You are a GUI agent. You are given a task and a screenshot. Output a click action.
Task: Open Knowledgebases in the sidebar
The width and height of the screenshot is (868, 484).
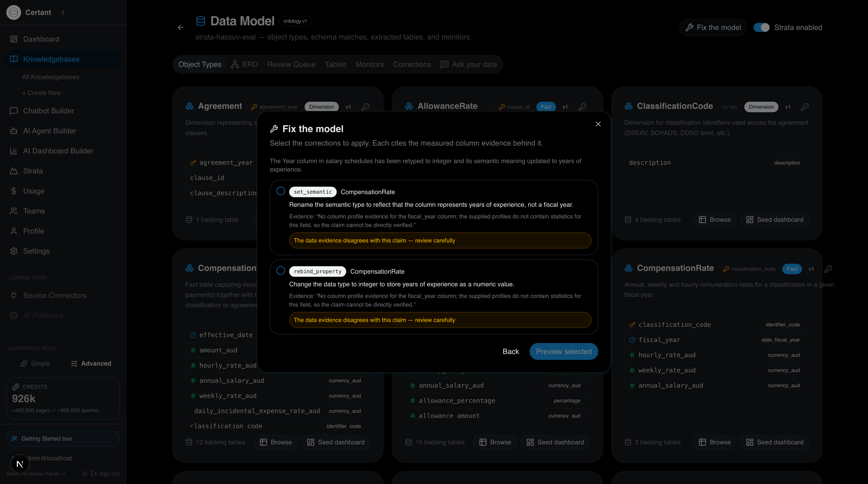(63, 59)
